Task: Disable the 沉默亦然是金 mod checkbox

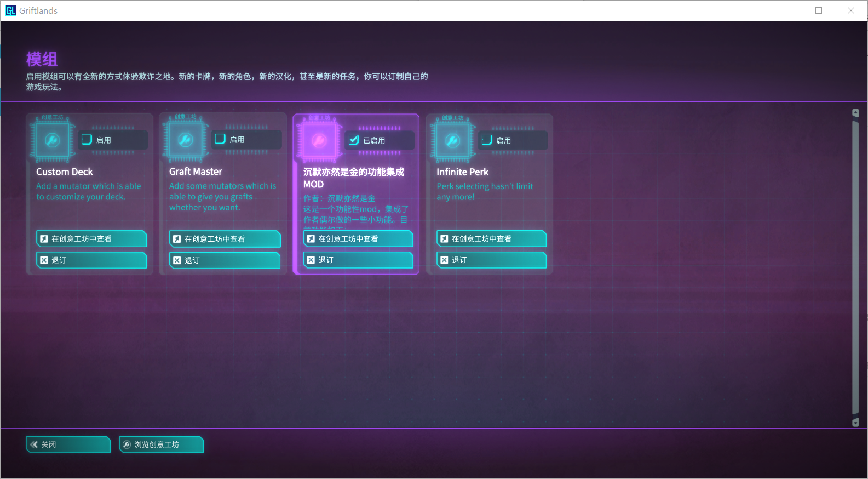Action: (x=354, y=140)
